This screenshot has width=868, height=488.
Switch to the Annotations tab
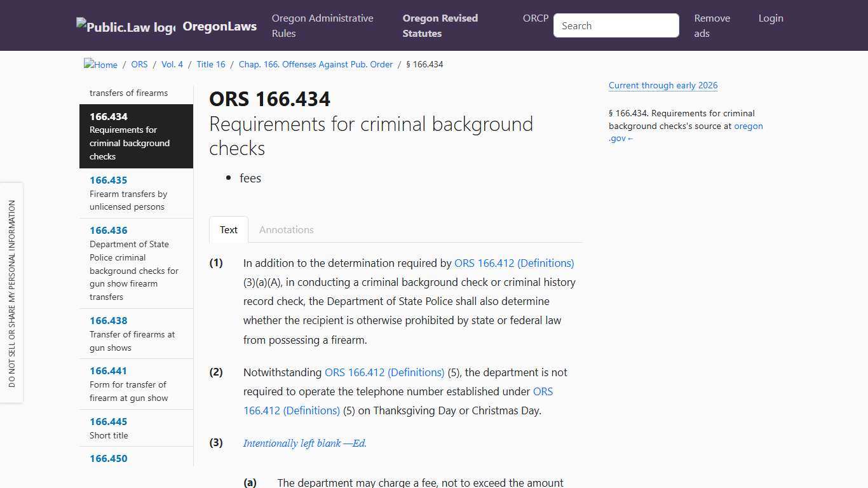point(286,229)
